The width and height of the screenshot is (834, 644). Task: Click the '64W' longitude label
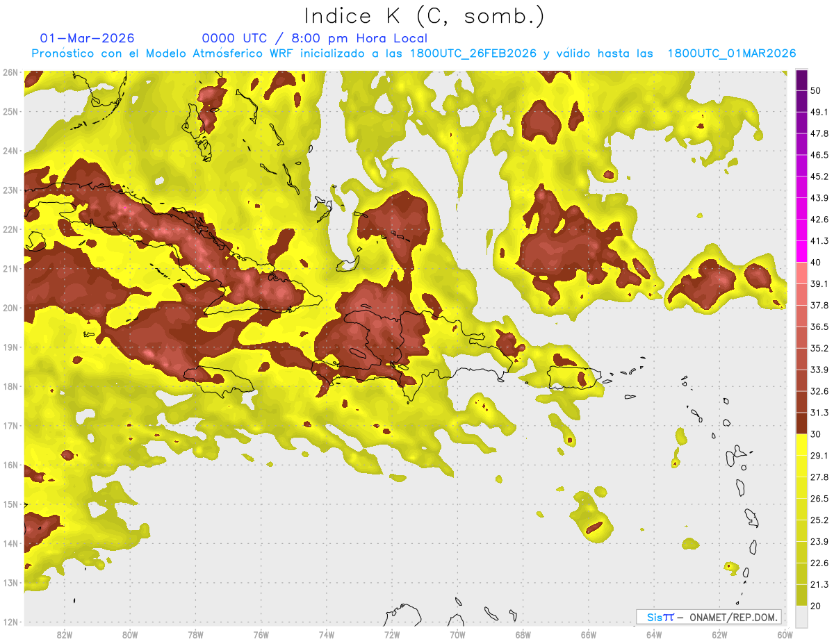(x=654, y=635)
